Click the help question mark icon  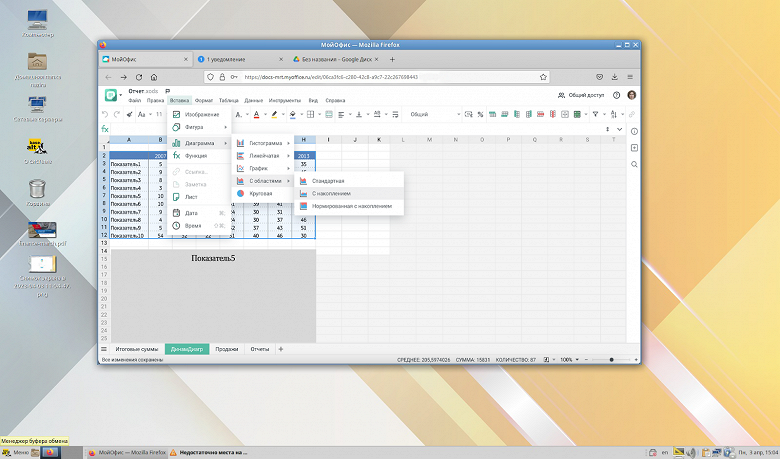click(x=617, y=95)
